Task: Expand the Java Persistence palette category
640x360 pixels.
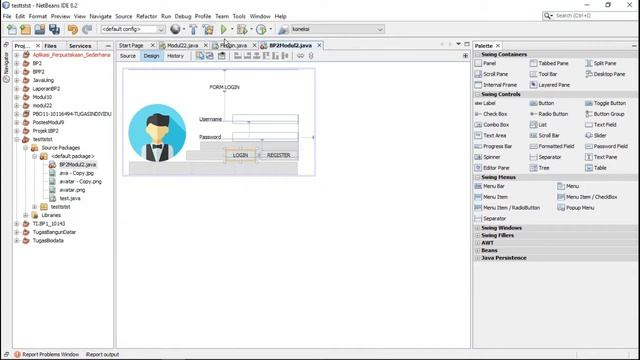Action: coord(478,258)
